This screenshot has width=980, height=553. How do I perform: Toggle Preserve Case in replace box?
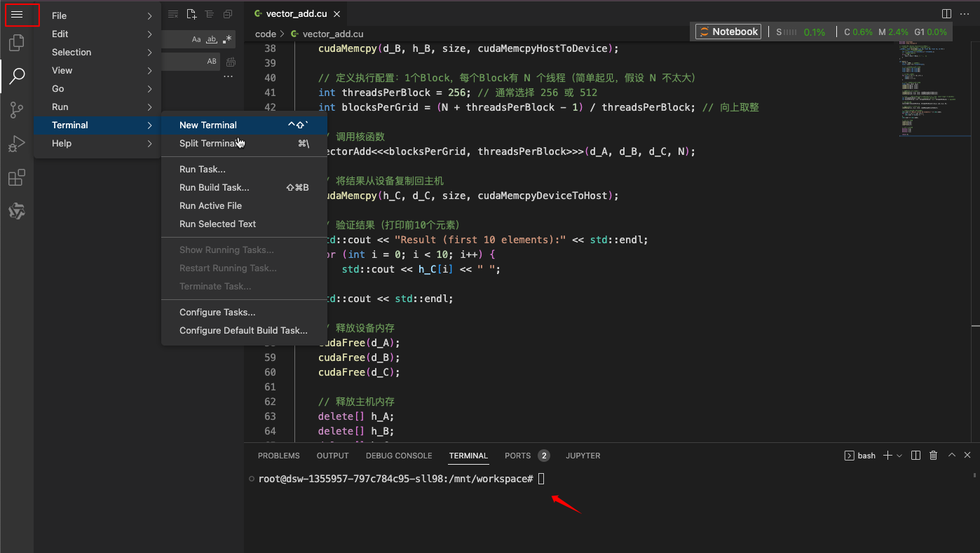pyautogui.click(x=212, y=62)
